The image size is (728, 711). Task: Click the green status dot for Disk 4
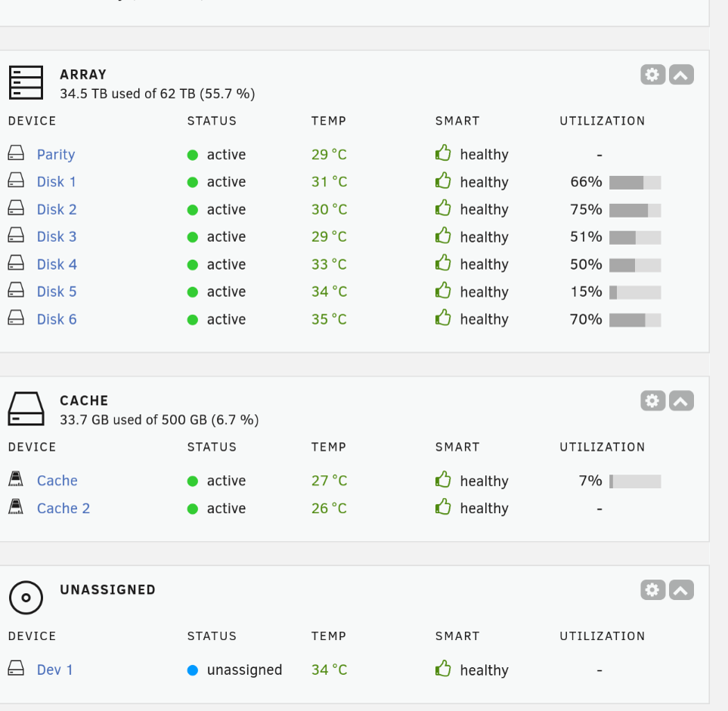(192, 264)
